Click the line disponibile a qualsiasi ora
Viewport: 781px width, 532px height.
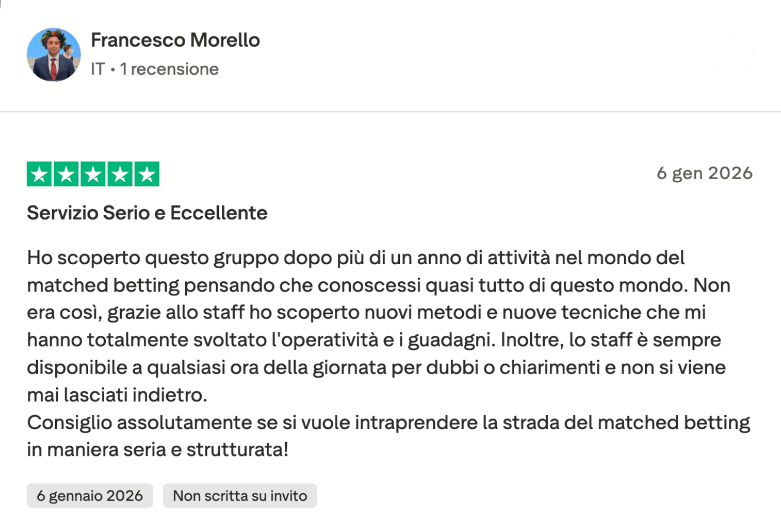coord(376,367)
